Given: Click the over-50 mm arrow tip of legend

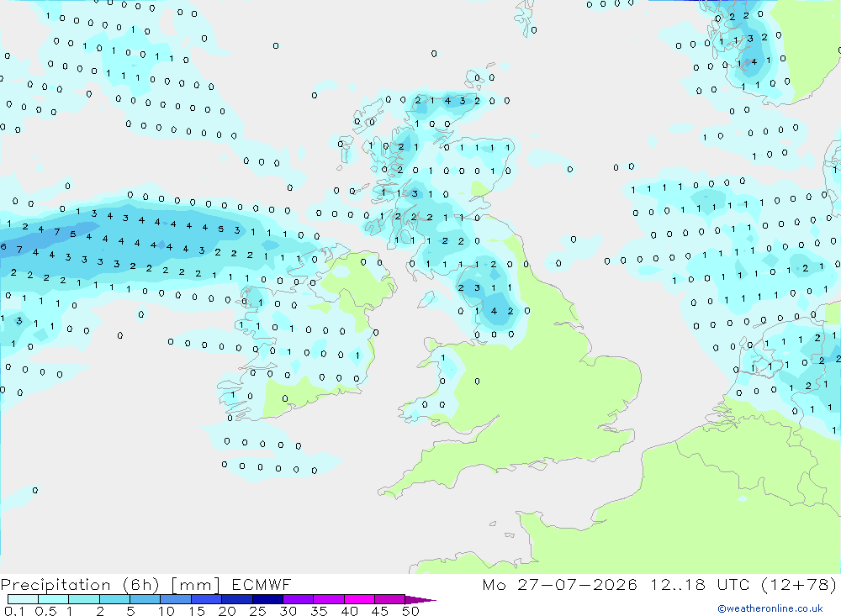Looking at the screenshot, I should 420,600.
